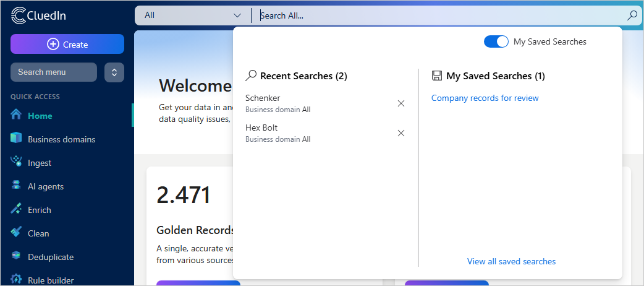Open Business domains menu item
Screen dimensions: 644x286
[x=67, y=139]
